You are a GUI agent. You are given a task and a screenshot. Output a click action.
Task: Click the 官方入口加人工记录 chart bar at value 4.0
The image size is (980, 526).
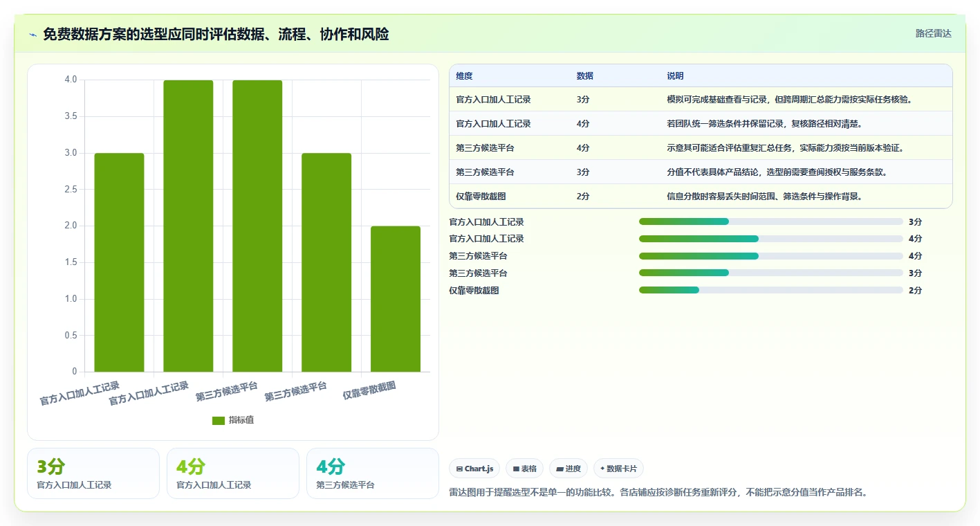pos(188,226)
